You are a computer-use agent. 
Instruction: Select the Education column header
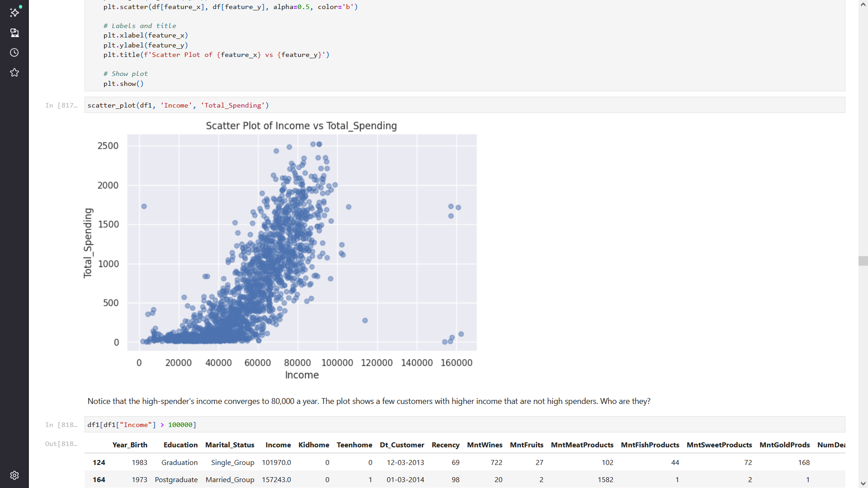180,445
